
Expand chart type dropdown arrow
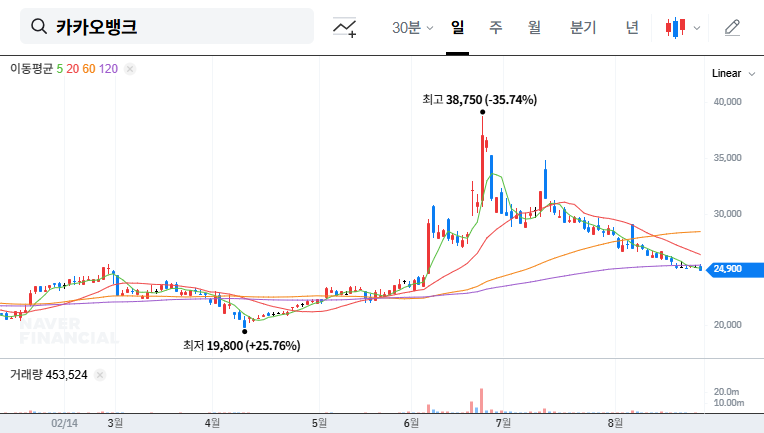697,28
